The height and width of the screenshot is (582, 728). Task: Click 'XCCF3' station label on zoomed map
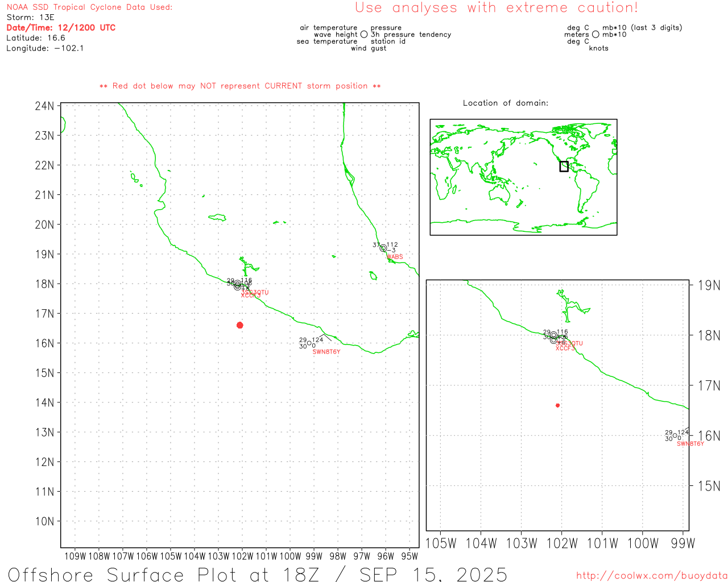(565, 348)
